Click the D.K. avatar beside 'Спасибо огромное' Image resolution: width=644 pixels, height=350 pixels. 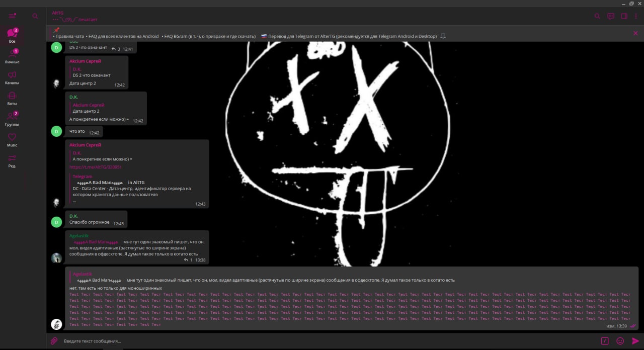(56, 222)
